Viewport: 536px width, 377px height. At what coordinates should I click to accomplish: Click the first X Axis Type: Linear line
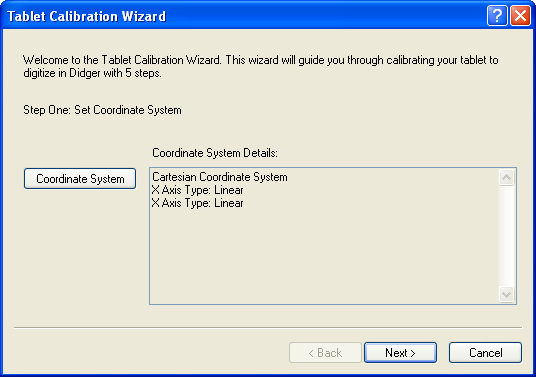pos(198,190)
